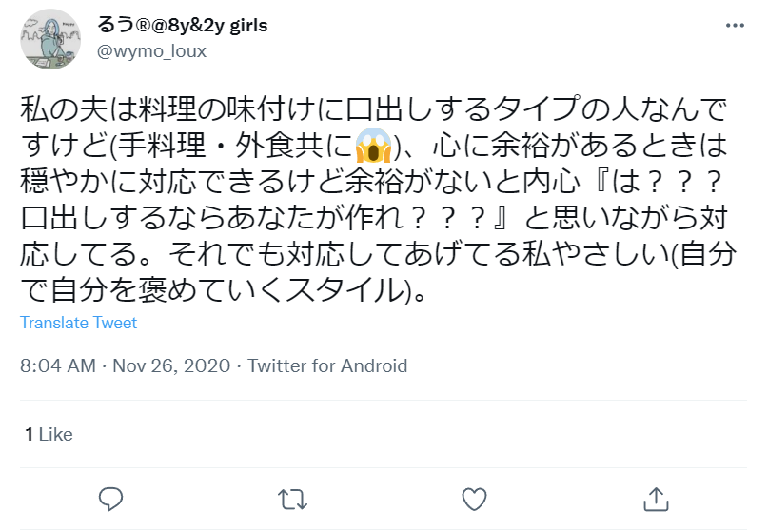768x532 pixels.
Task: Open the More options three-dot menu
Action: 735,26
